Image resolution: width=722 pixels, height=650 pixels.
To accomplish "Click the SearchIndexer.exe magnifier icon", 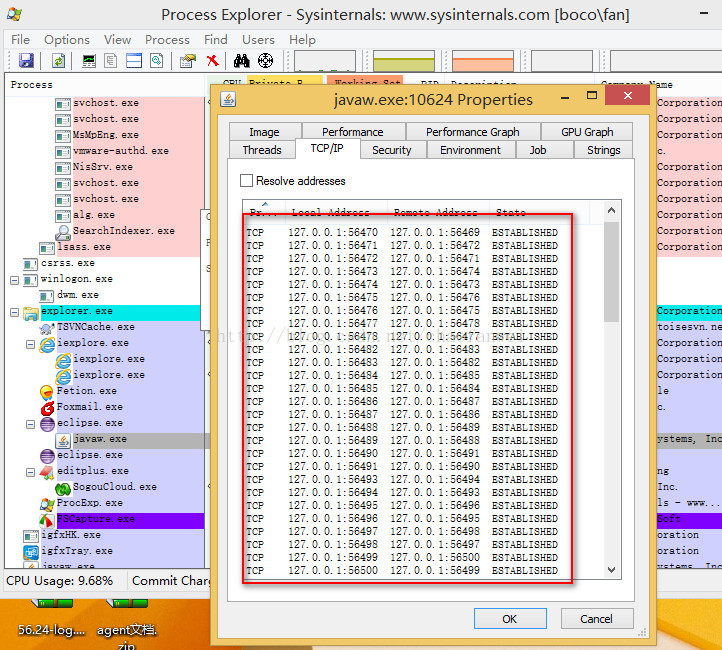I will point(63,232).
